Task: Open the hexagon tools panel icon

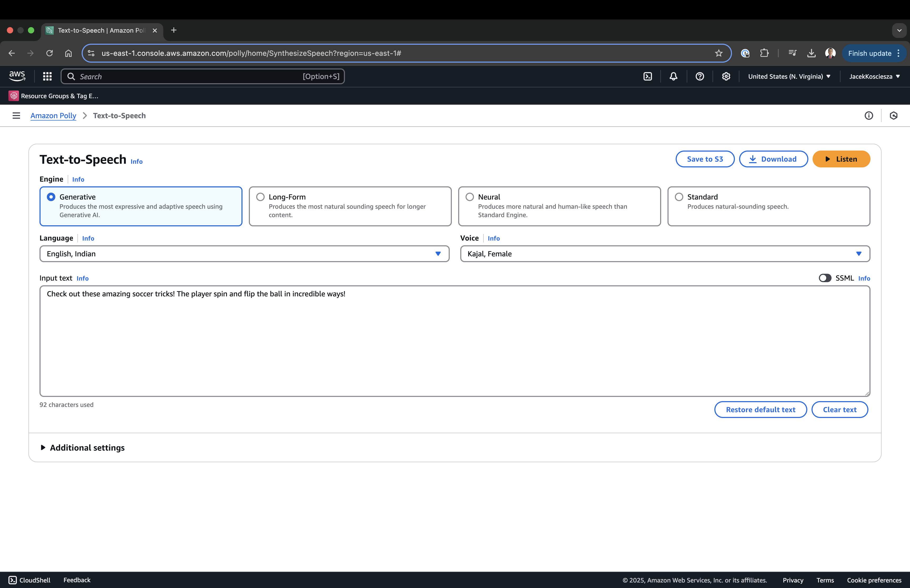Action: tap(894, 115)
